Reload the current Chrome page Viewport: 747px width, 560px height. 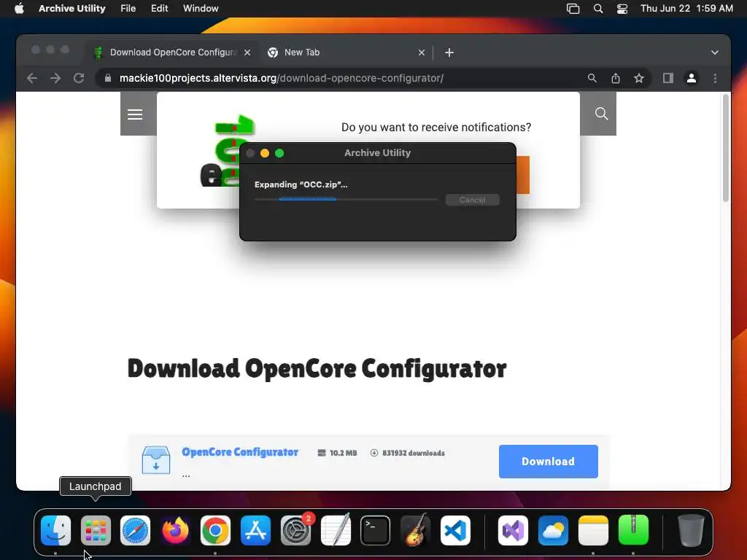(79, 78)
